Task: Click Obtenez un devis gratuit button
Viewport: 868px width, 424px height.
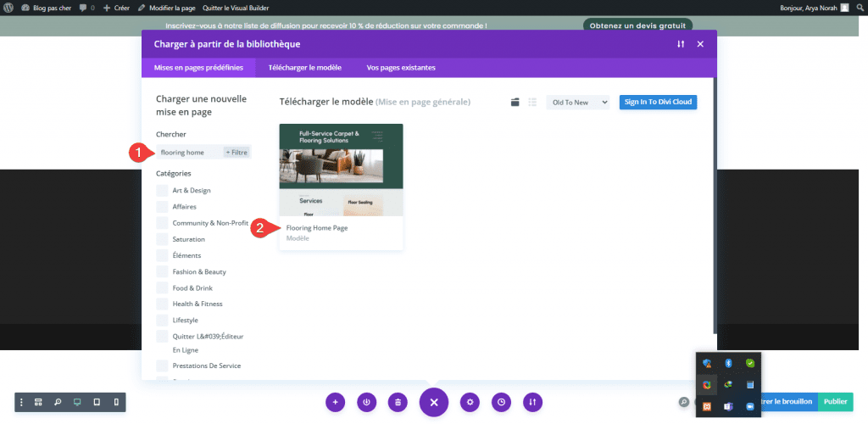Action: click(x=637, y=25)
